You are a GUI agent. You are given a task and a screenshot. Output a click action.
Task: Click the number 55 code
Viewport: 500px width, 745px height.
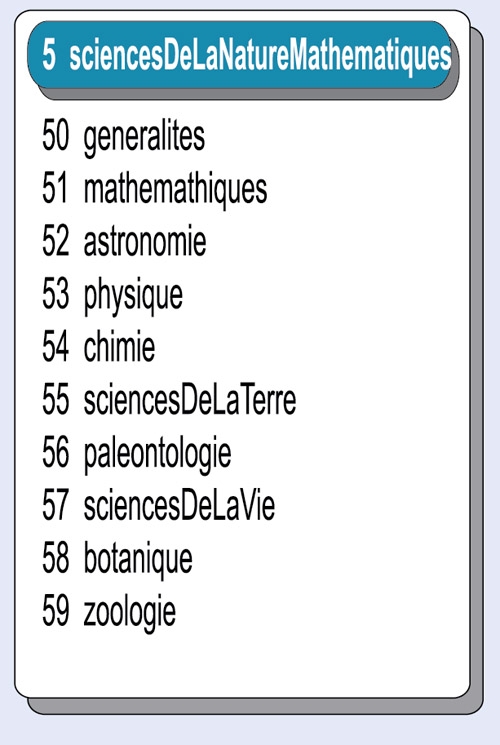tap(56, 399)
